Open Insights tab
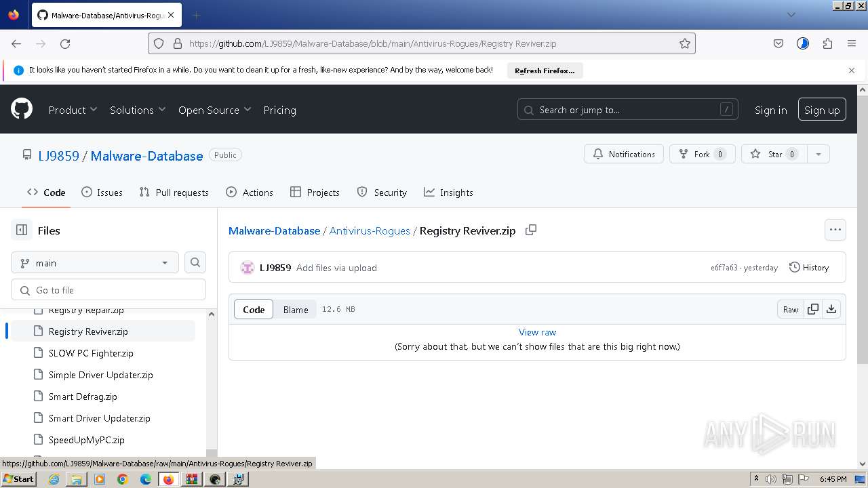This screenshot has height=488, width=868. [x=448, y=192]
